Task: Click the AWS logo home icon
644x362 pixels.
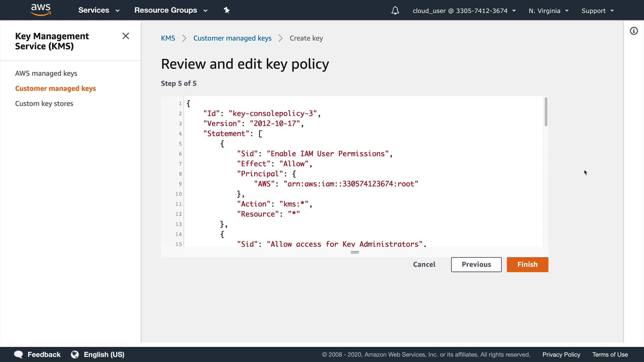Action: point(41,10)
